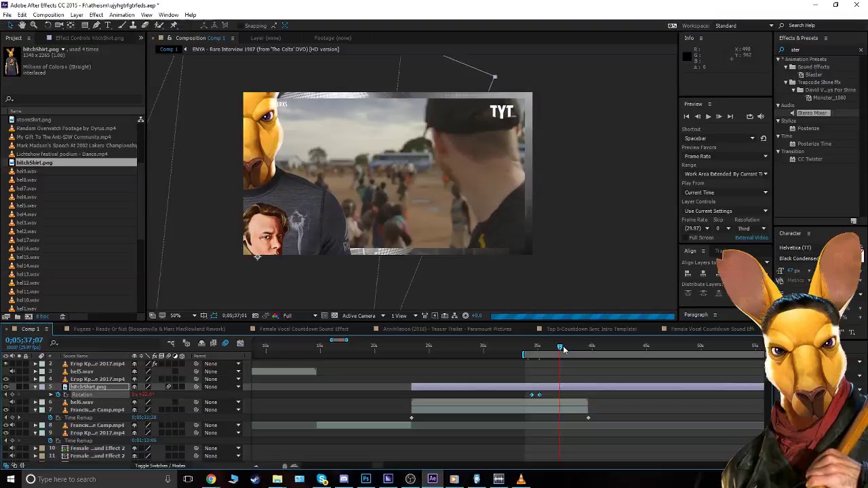Switch to Effect Controls hitchShirt.png tab
Image resolution: width=868 pixels, height=488 pixels.
coord(90,38)
